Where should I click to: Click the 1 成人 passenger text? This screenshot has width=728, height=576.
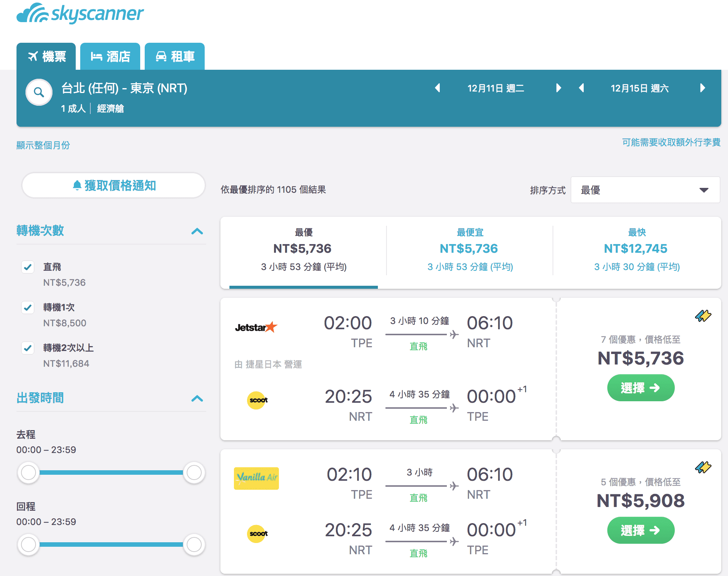point(73,109)
